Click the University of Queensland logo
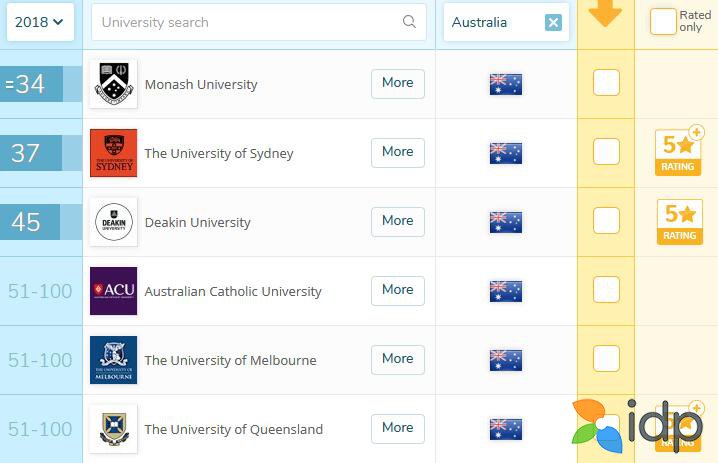The width and height of the screenshot is (718, 463). pyautogui.click(x=113, y=429)
